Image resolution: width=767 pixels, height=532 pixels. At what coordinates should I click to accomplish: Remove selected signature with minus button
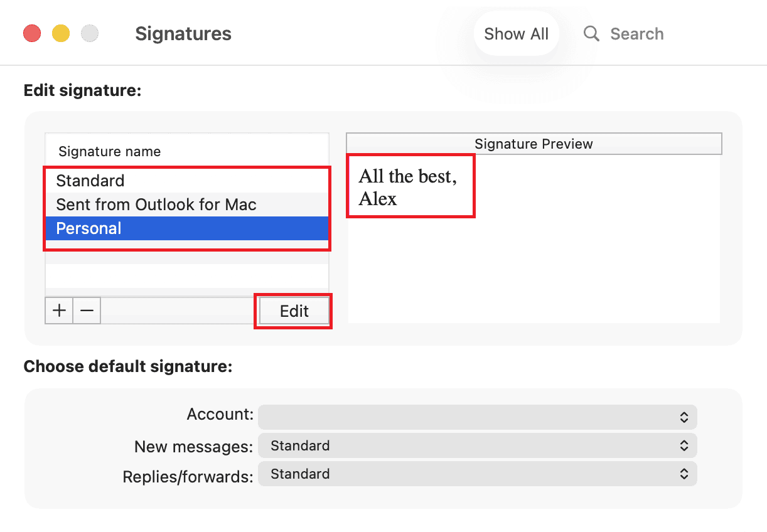(x=87, y=311)
